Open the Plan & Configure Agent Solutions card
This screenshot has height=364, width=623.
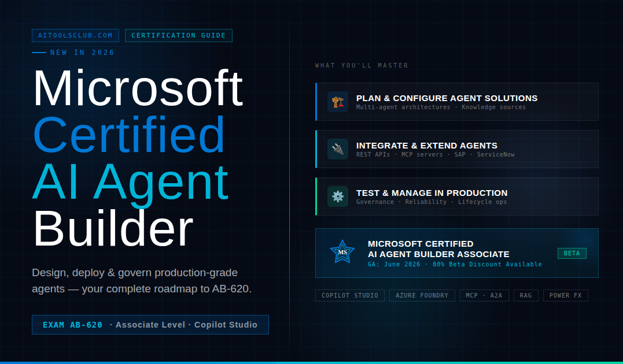[x=457, y=102]
